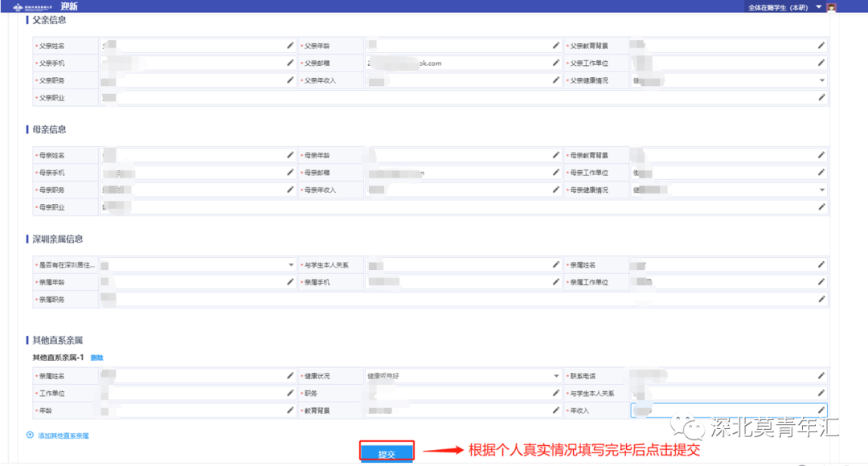The width and height of the screenshot is (868, 466).
Task: Click the 年收入 input under 其他直系亲属
Action: [x=723, y=411]
